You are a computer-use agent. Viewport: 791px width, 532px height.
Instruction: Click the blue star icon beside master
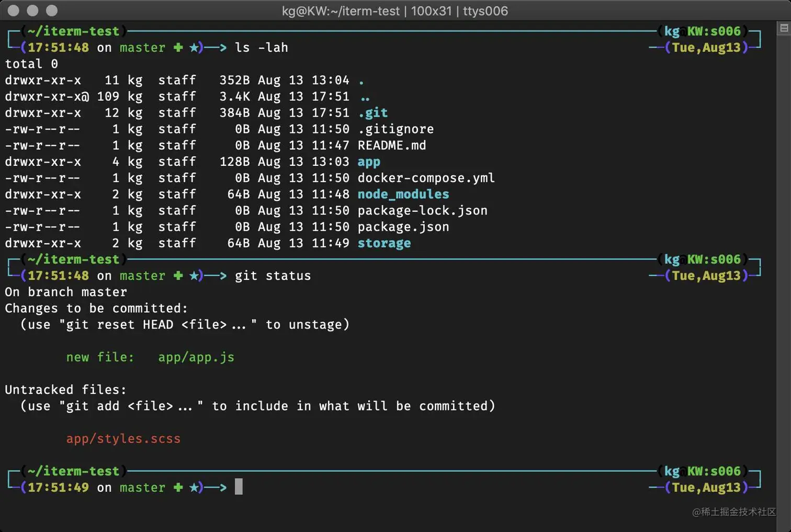tap(195, 48)
